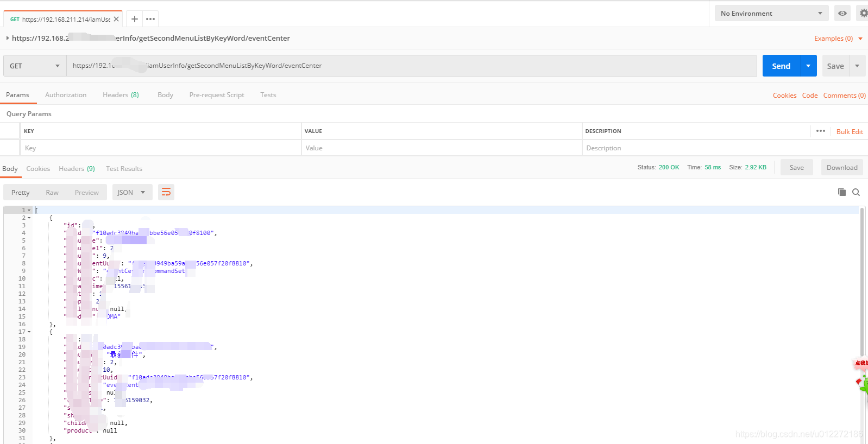Collapse the JSON object at line 17

[x=29, y=332]
